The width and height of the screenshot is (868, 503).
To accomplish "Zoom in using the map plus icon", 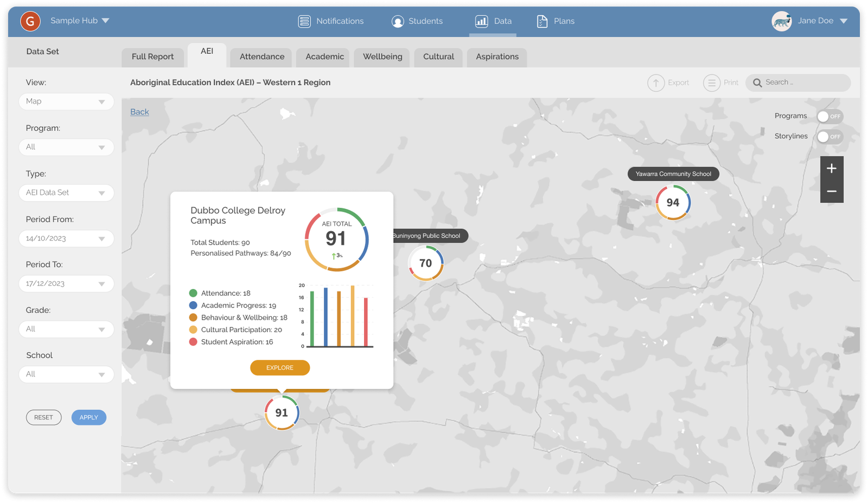I will (x=832, y=168).
